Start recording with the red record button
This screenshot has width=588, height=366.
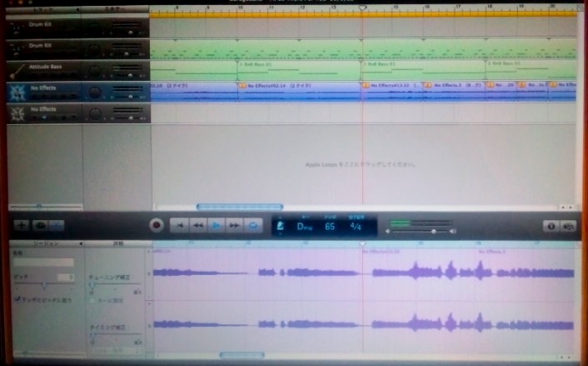(x=157, y=226)
